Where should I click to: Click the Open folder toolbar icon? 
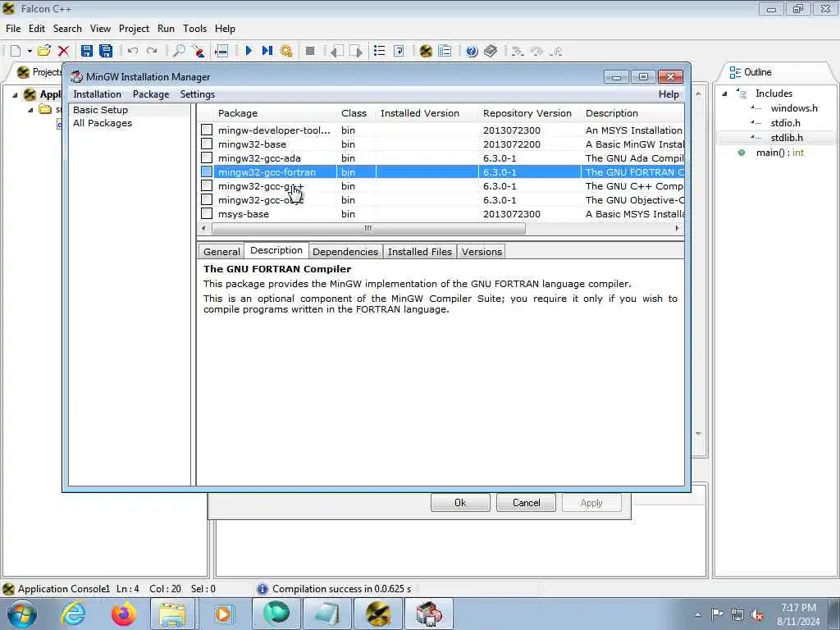44,51
